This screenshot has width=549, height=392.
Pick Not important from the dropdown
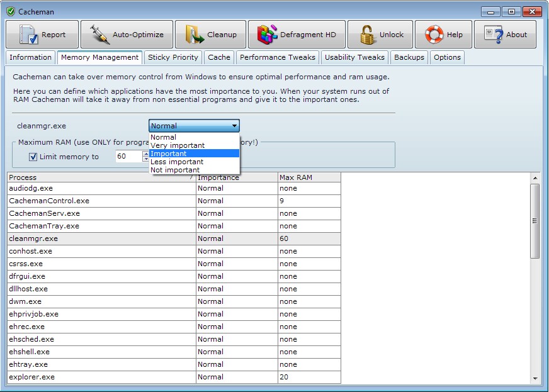point(195,170)
